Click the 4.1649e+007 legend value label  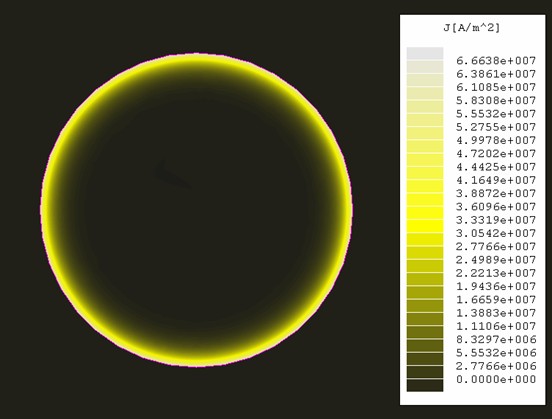pyautogui.click(x=496, y=180)
